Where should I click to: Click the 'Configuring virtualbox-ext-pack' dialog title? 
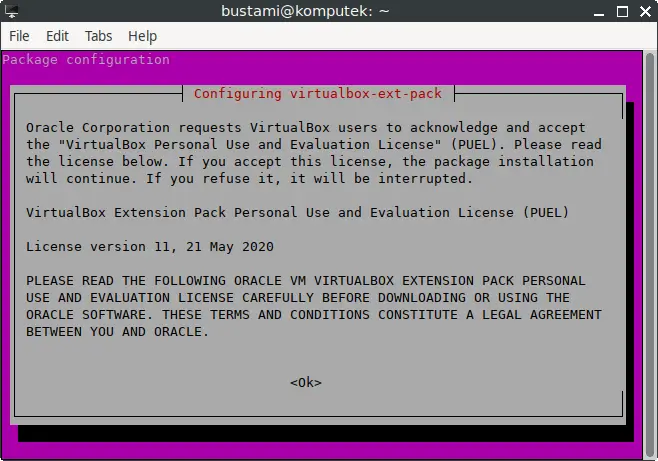tap(318, 94)
